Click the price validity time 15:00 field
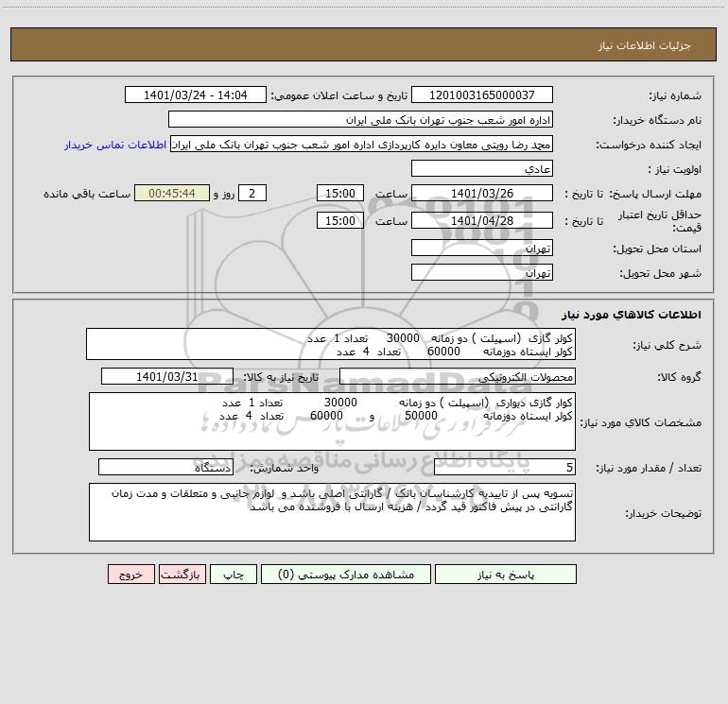Viewport: 728px width, 704px height. tap(339, 220)
